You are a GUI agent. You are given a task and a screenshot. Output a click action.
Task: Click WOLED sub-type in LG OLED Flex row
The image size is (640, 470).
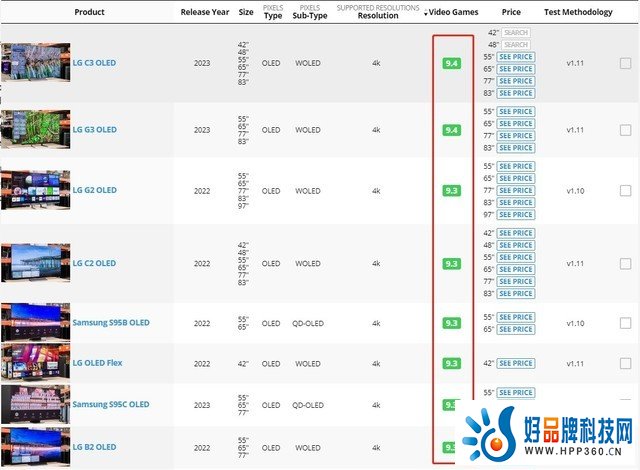(x=308, y=364)
